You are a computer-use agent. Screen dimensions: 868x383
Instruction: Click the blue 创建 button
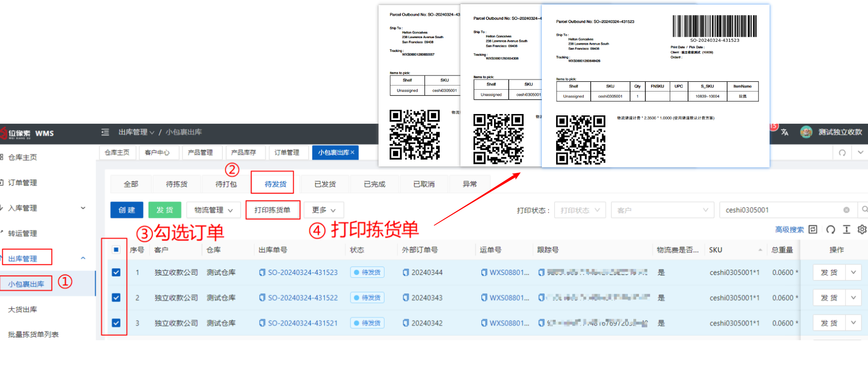[x=127, y=210]
